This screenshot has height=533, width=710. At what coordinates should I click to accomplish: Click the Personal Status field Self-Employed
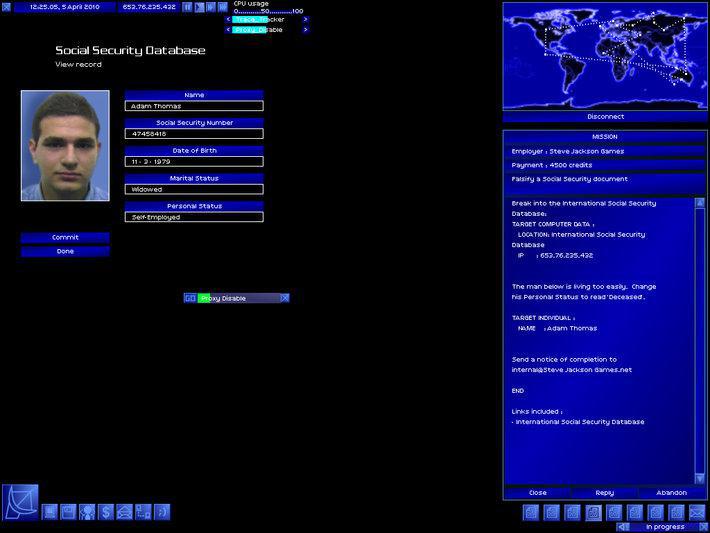194,217
